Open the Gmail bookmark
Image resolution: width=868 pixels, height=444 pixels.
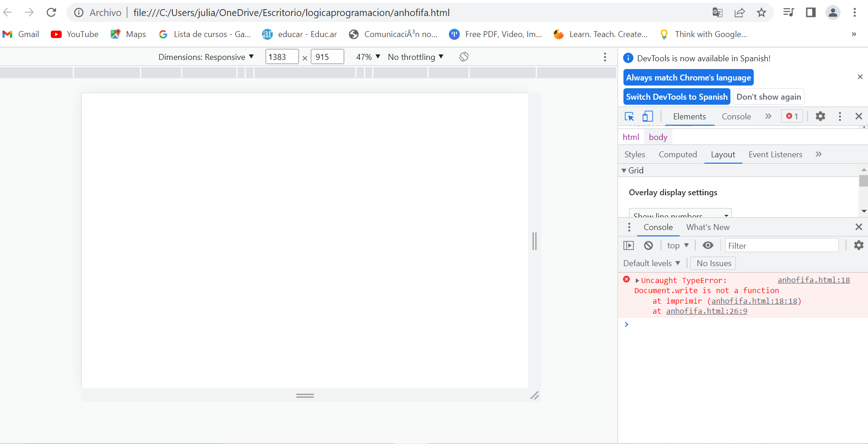coord(21,34)
